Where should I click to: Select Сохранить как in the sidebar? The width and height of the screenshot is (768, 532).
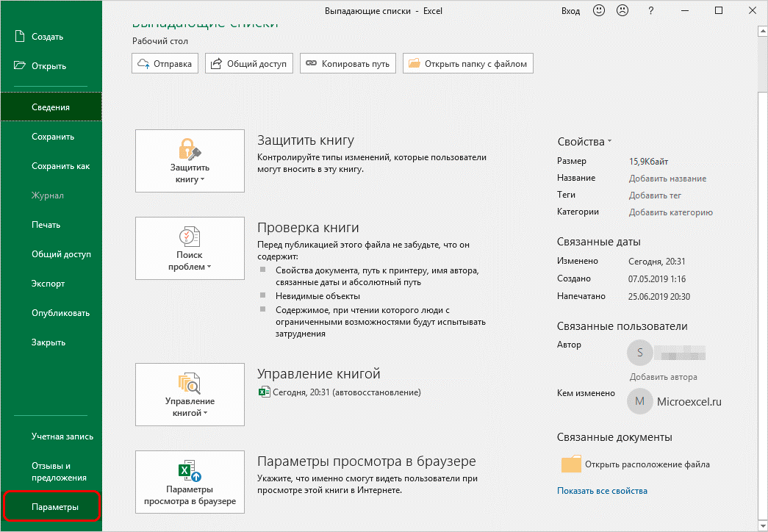point(60,166)
